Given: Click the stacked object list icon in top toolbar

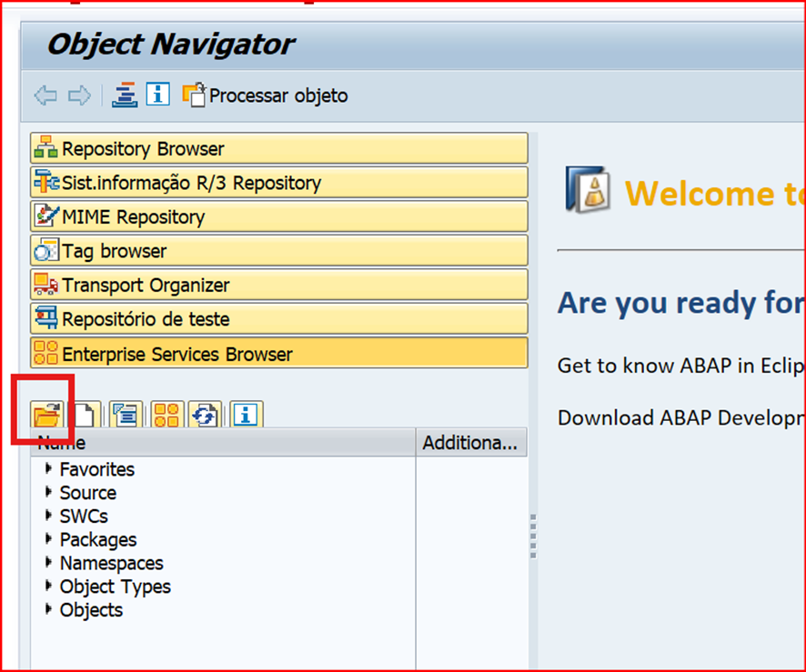Looking at the screenshot, I should click(125, 95).
